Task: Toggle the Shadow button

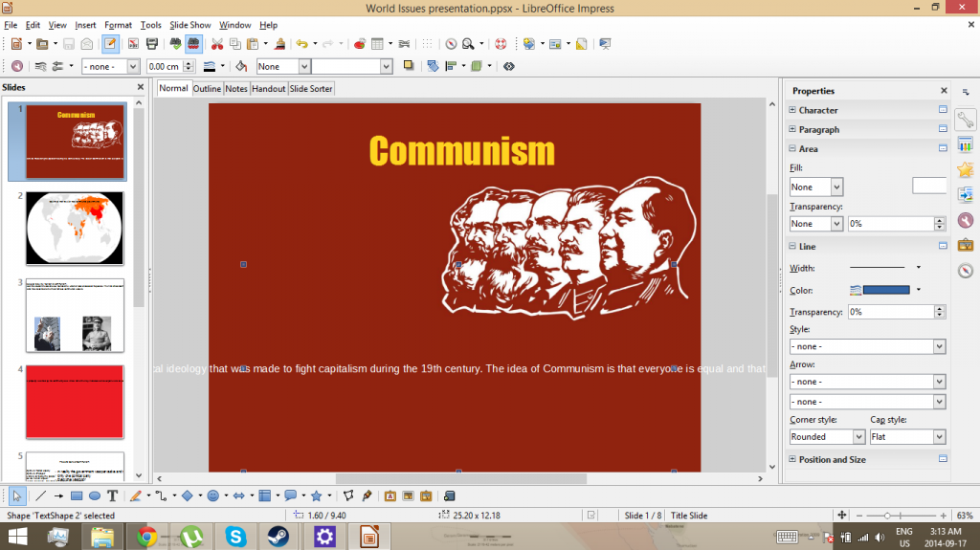Action: pyautogui.click(x=409, y=66)
